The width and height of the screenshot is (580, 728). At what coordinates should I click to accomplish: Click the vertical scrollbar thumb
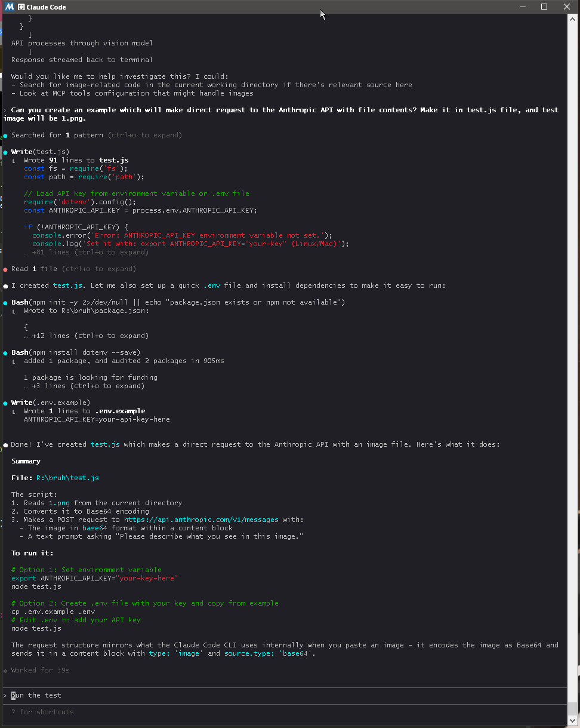pos(572,708)
